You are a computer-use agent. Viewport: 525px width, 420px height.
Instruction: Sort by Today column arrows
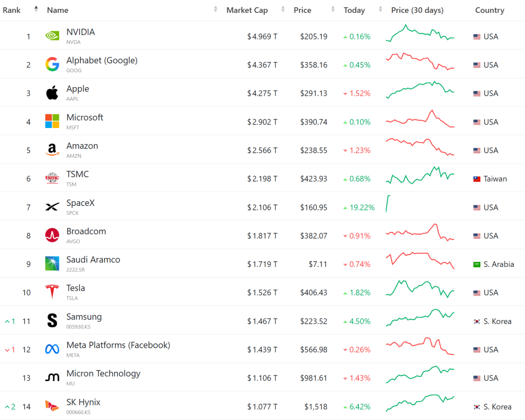380,9
